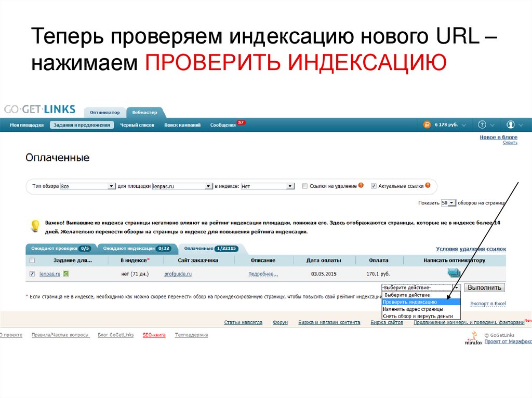The height and width of the screenshot is (398, 532).
Task: Open the Форум footer link
Action: 280,322
